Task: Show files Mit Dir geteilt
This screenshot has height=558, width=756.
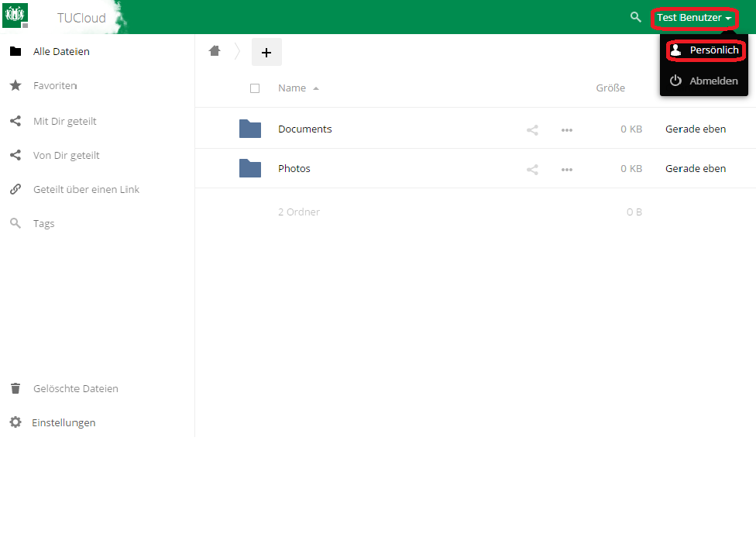Action: tap(64, 121)
